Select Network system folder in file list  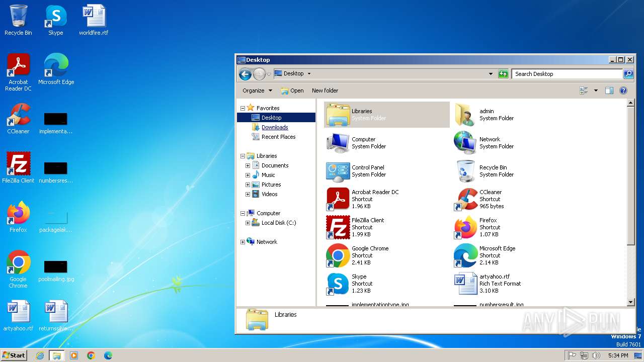[514, 143]
